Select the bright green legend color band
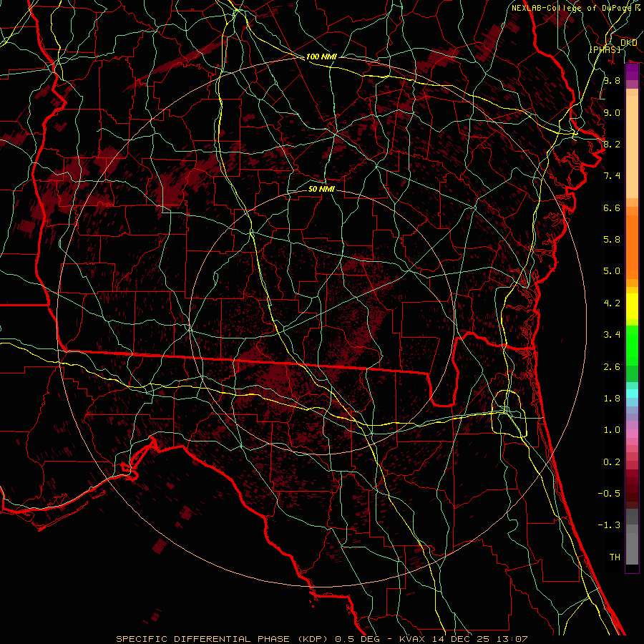The width and height of the screenshot is (644, 644). point(632,345)
